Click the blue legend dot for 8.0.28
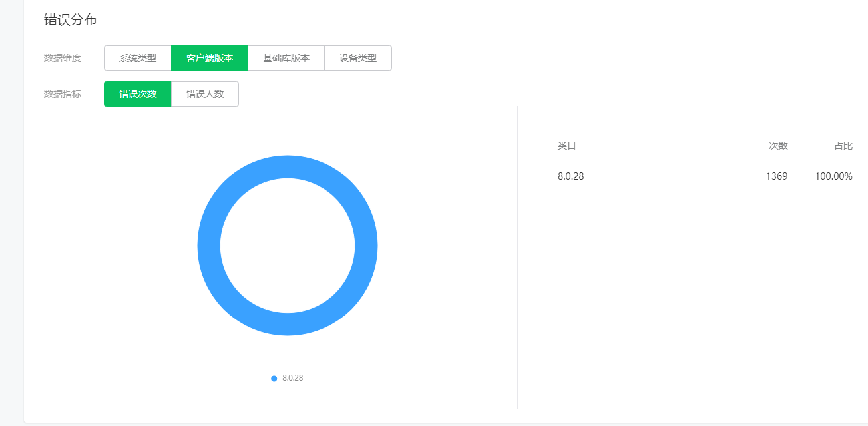 274,379
